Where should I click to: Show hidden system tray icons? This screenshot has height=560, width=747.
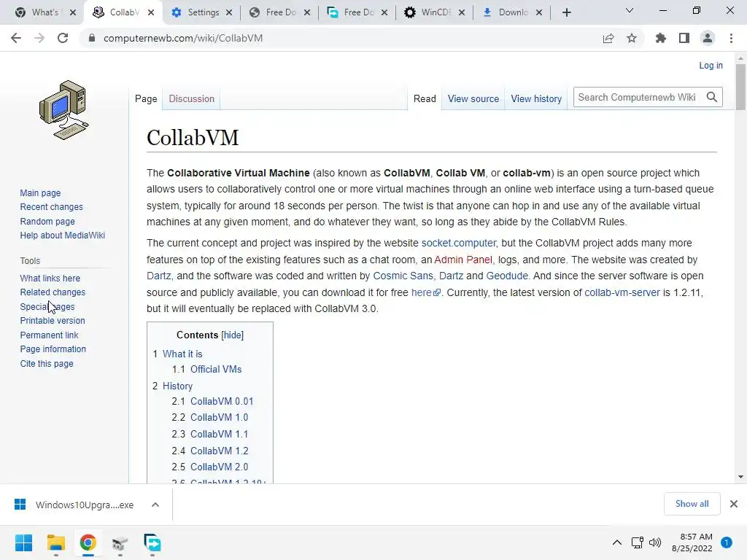617,542
